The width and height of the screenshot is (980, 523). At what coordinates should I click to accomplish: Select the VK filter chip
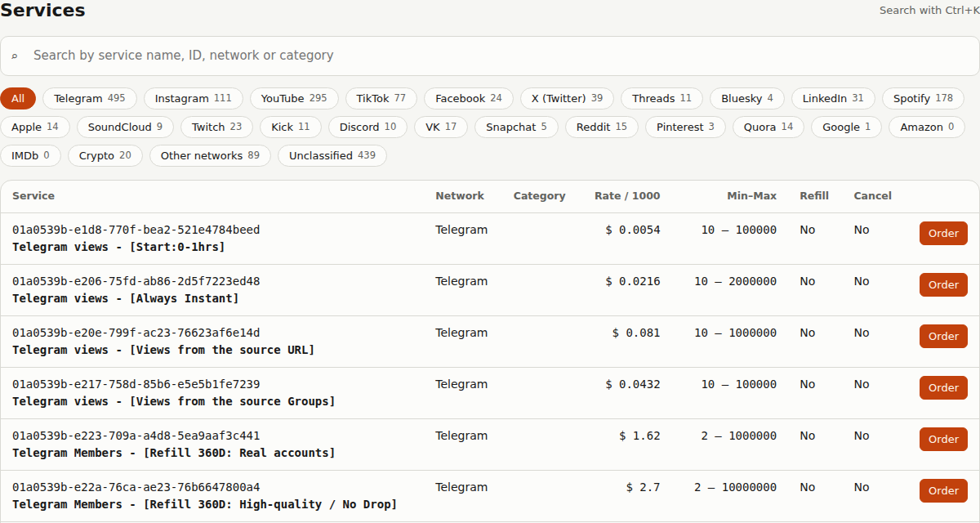(441, 127)
